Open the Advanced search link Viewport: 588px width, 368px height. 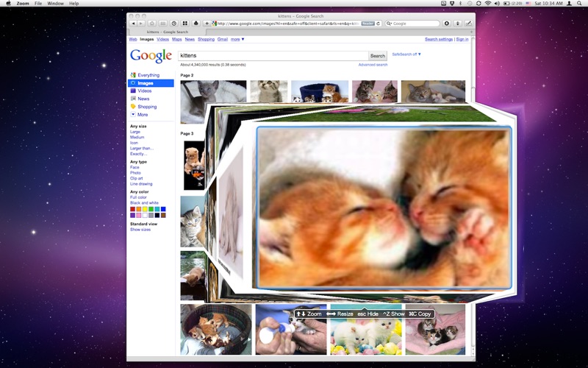point(372,65)
